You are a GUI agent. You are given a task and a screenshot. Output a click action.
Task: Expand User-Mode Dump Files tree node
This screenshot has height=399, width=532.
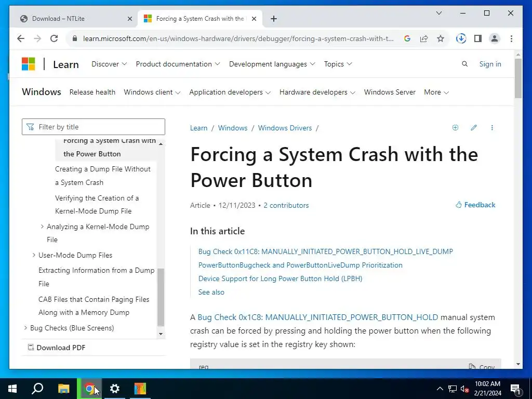click(x=34, y=255)
